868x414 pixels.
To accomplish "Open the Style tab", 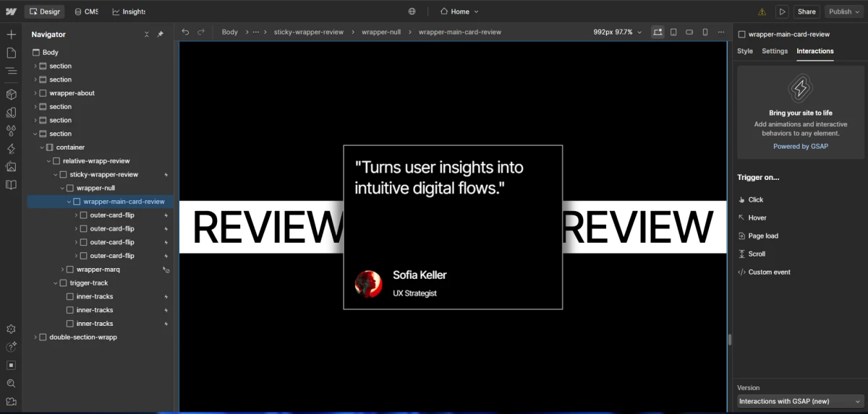I will [745, 51].
